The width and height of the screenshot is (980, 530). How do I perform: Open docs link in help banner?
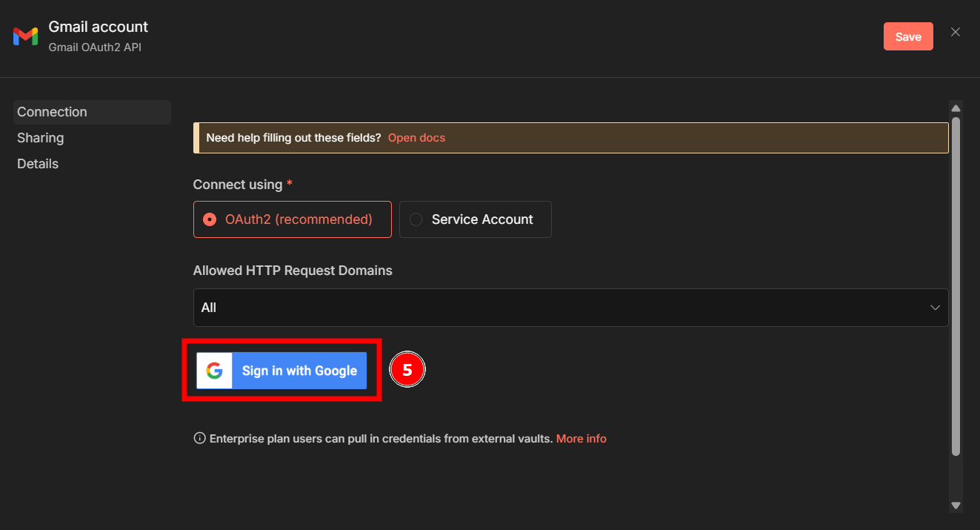tap(416, 138)
